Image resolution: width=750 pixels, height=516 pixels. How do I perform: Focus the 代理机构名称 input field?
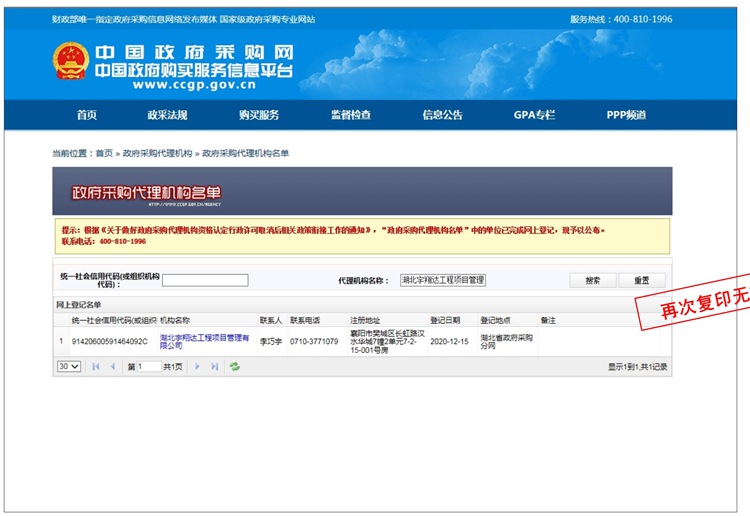[x=443, y=280]
